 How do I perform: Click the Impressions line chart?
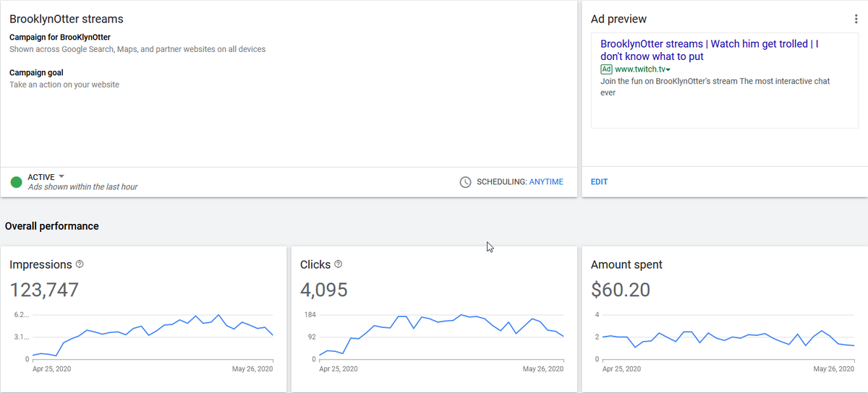[x=153, y=337]
